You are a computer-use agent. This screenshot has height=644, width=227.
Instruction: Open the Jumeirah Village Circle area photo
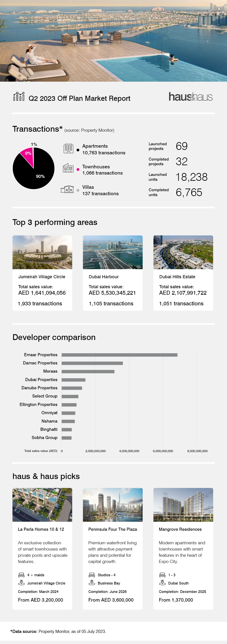coord(42,252)
